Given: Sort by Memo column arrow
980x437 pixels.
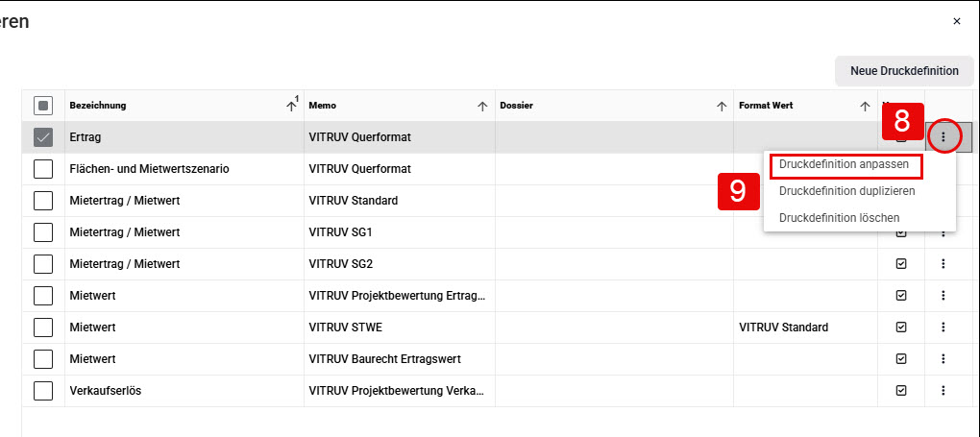Looking at the screenshot, I should click(x=482, y=107).
